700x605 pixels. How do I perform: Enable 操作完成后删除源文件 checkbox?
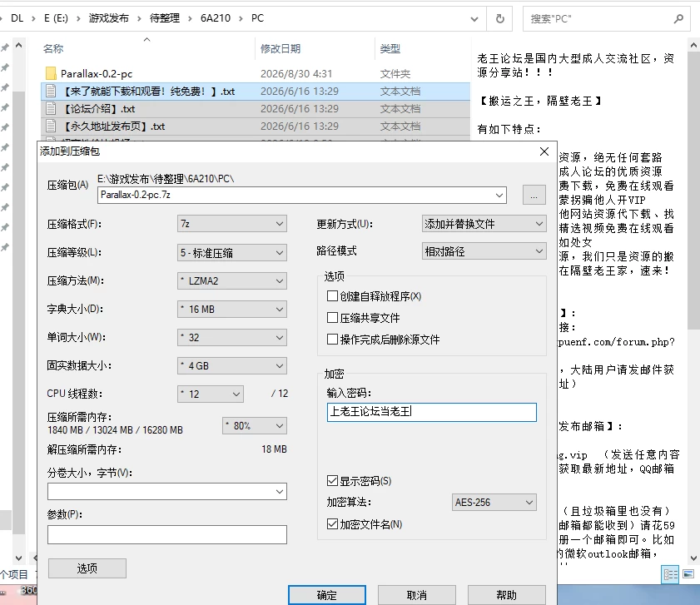coord(332,340)
